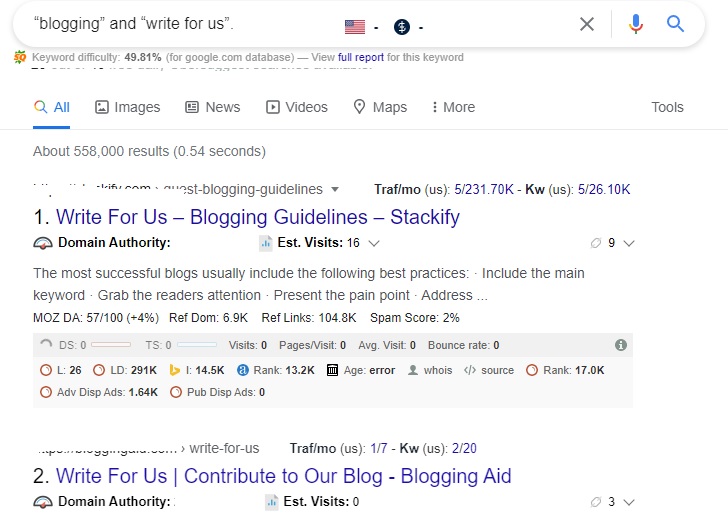Click the SEOquake logo beside Keyword difficulty

[x=20, y=57]
